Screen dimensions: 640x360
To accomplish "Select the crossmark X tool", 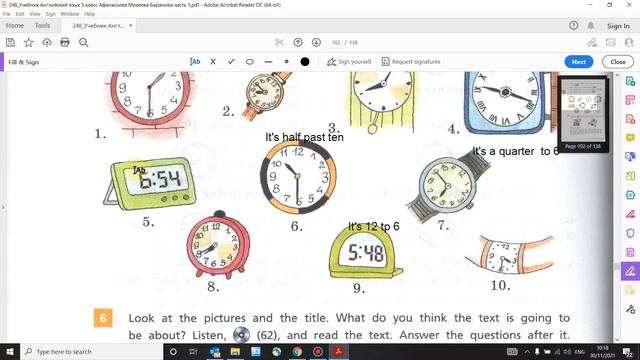I will pyautogui.click(x=213, y=62).
